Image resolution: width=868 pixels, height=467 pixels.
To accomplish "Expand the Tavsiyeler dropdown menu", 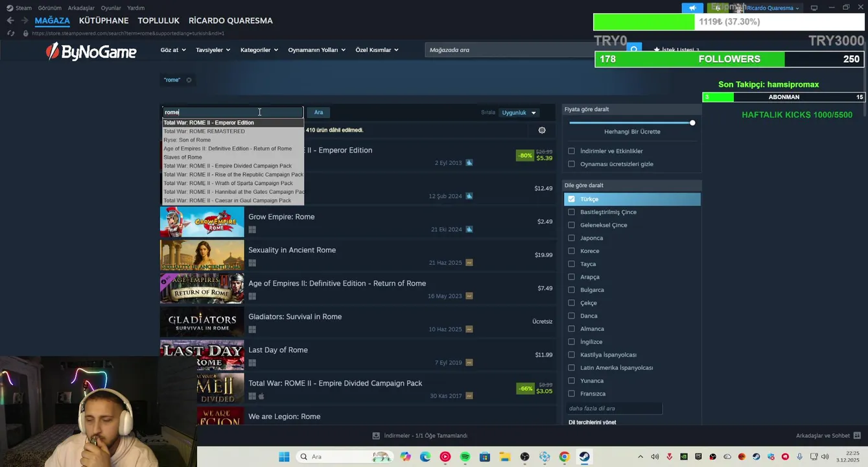I will coord(213,50).
